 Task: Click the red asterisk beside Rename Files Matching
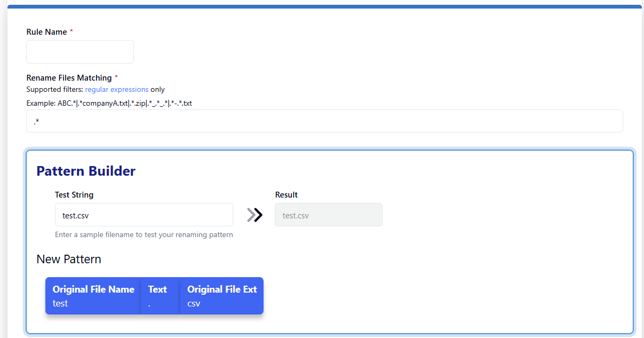click(116, 77)
